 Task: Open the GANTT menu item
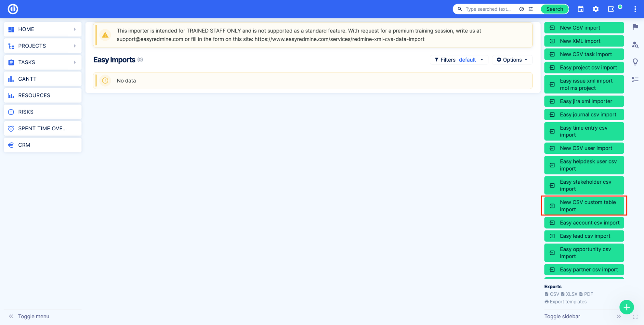coord(27,79)
